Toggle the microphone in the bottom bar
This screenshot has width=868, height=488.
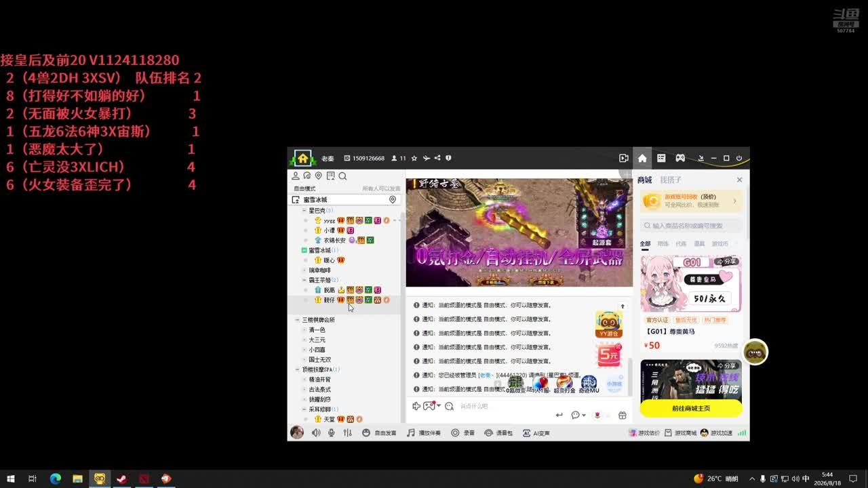[x=332, y=432]
